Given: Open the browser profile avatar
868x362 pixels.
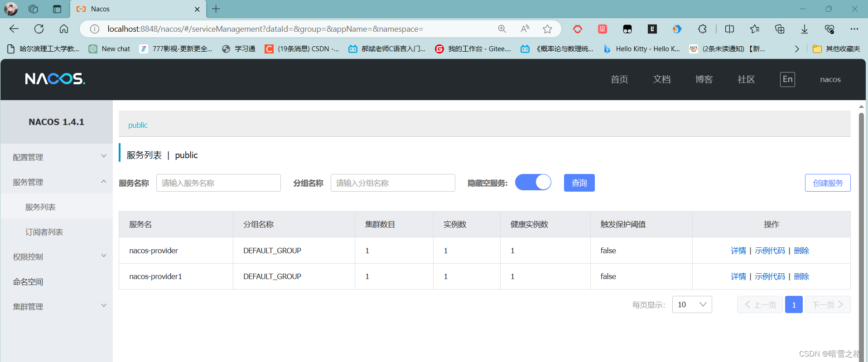Looking at the screenshot, I should (11, 9).
